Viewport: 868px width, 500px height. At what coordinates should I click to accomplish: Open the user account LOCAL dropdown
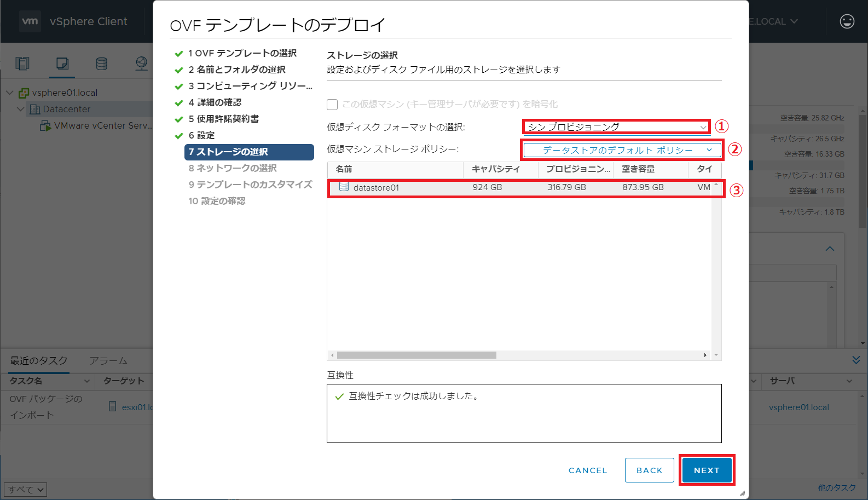774,21
